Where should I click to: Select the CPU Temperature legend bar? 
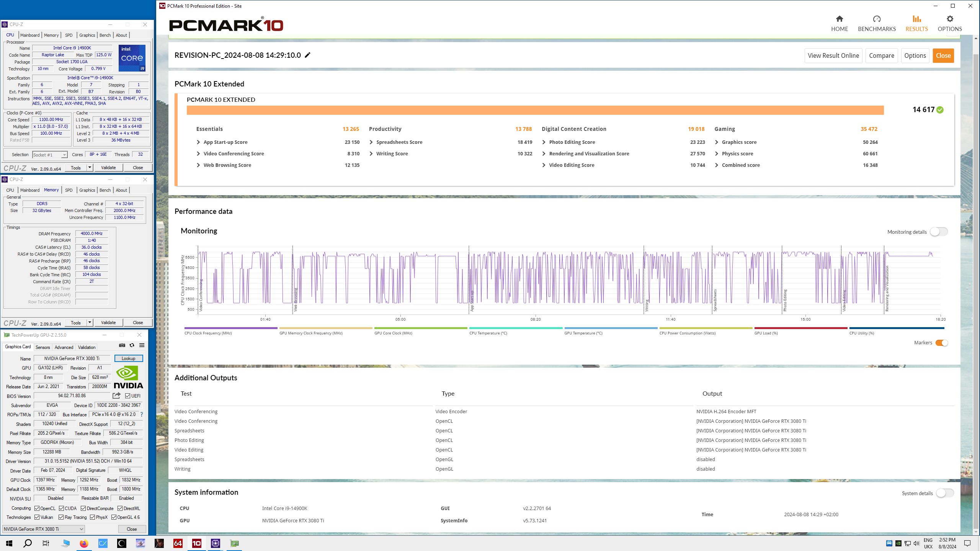(x=516, y=328)
